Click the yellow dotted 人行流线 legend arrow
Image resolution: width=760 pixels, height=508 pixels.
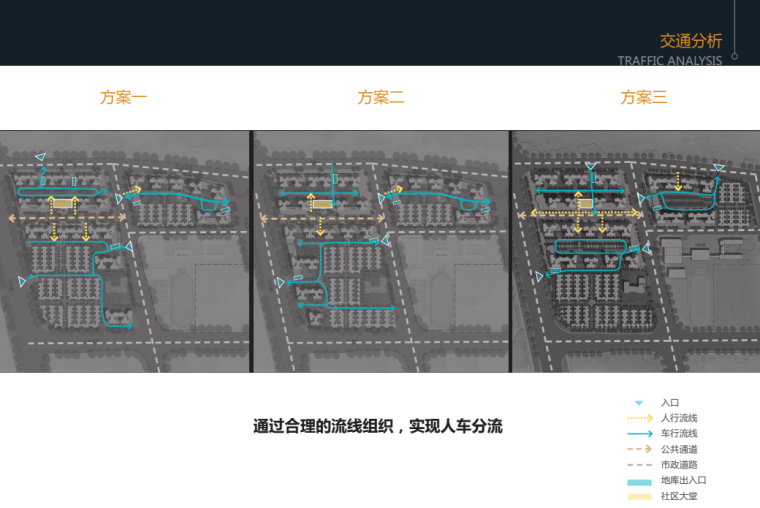click(638, 418)
